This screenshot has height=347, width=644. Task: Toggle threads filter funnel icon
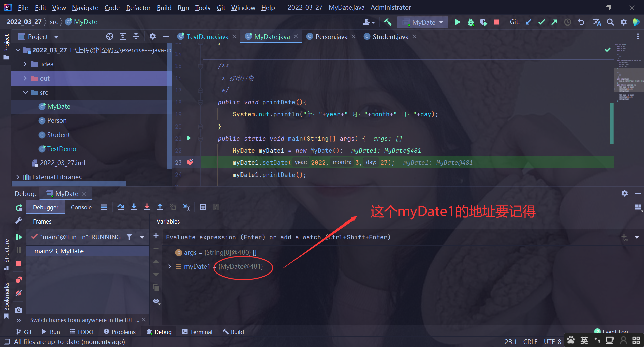click(129, 237)
